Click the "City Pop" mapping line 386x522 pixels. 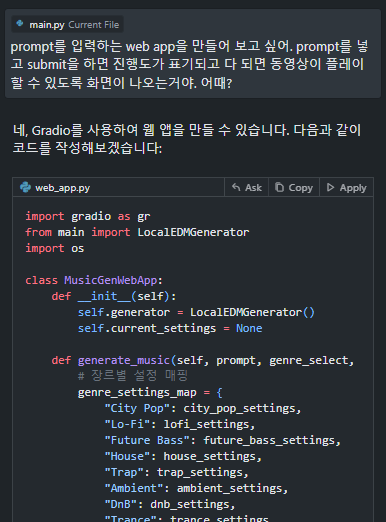pyautogui.click(x=203, y=408)
